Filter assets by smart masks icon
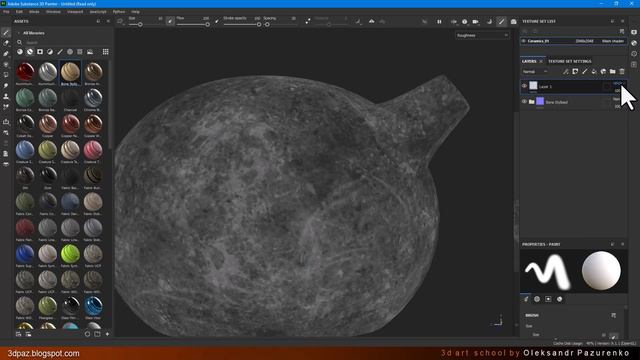 coord(40,52)
